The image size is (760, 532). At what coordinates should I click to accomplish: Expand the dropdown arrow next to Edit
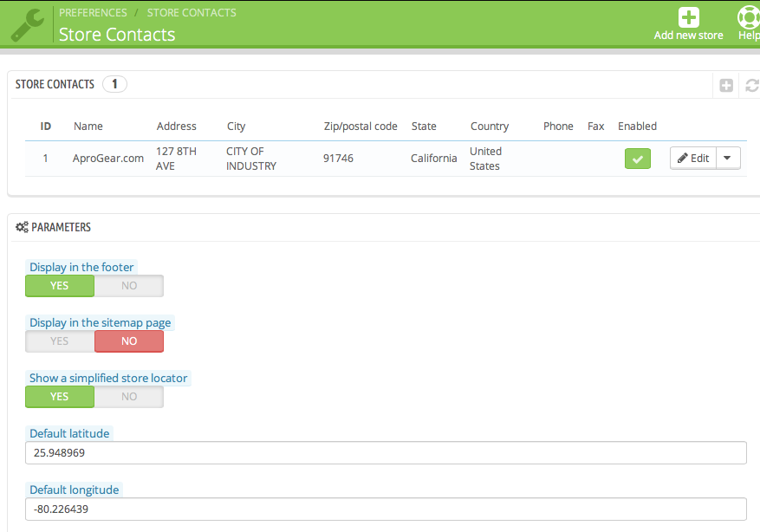(x=728, y=158)
